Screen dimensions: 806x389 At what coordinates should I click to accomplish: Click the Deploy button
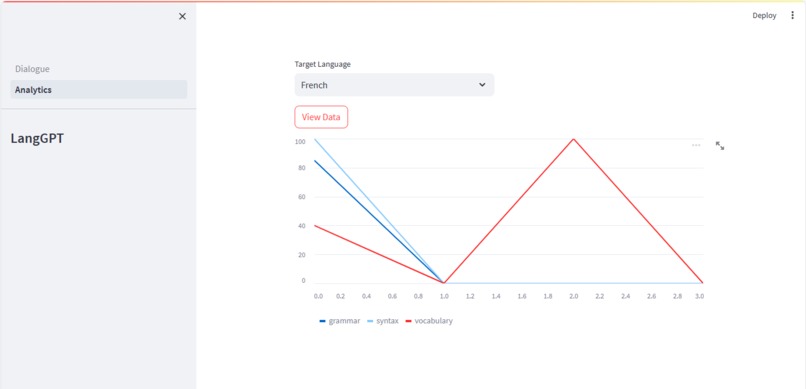click(764, 15)
